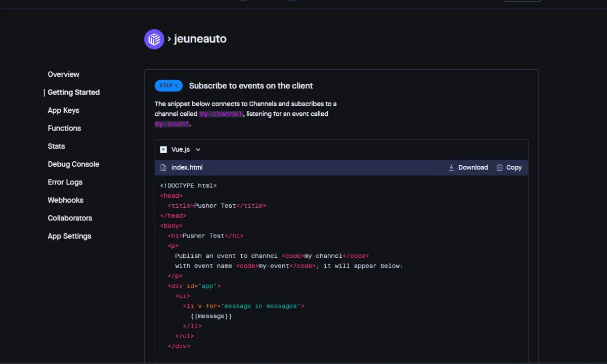The height and width of the screenshot is (364, 607).
Task: Click the highlighted my-channel code text
Action: tap(221, 114)
